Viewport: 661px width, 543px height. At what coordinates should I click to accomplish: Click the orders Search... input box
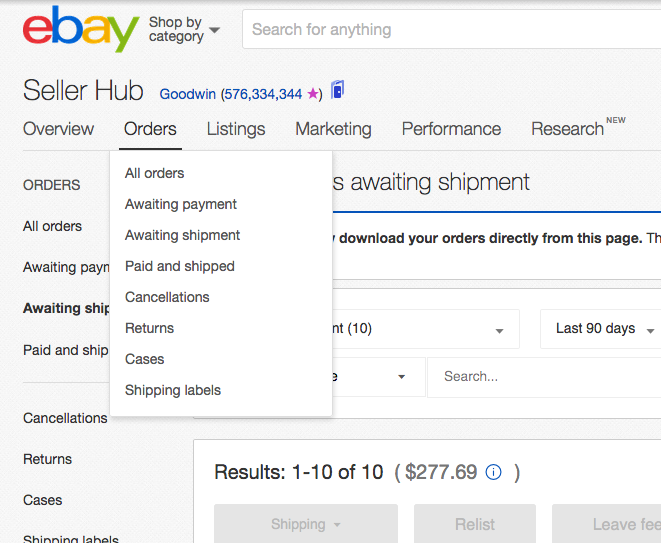click(544, 377)
